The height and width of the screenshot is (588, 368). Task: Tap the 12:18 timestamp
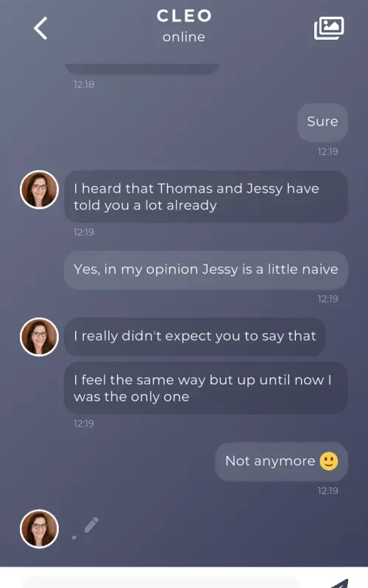(x=84, y=85)
